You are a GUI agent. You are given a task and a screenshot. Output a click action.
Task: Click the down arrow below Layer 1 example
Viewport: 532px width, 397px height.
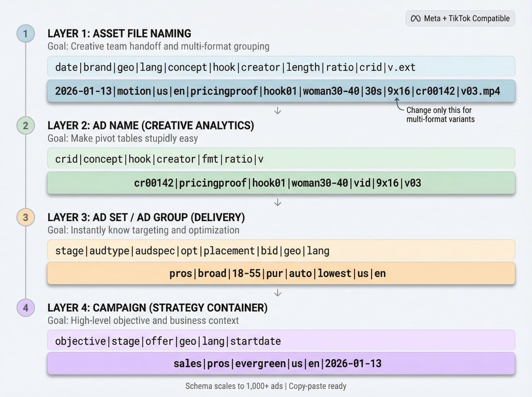pos(277,111)
